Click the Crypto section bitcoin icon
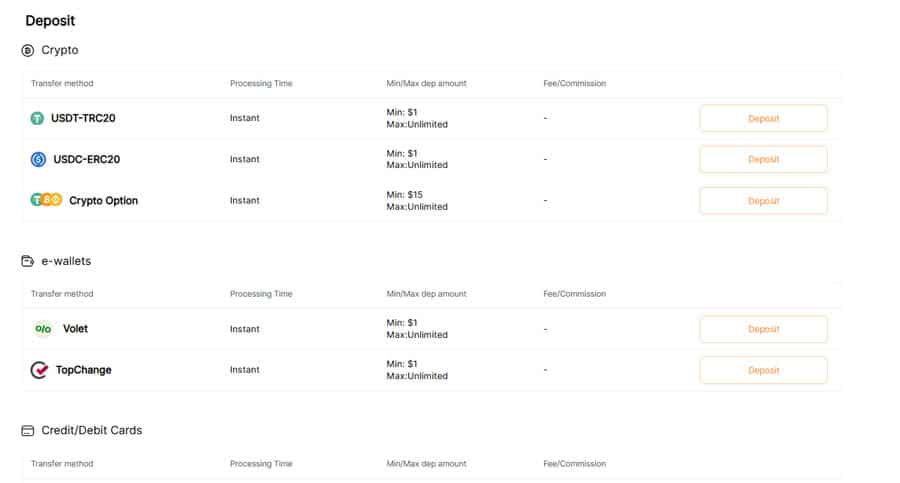The image size is (900, 483). 28,51
